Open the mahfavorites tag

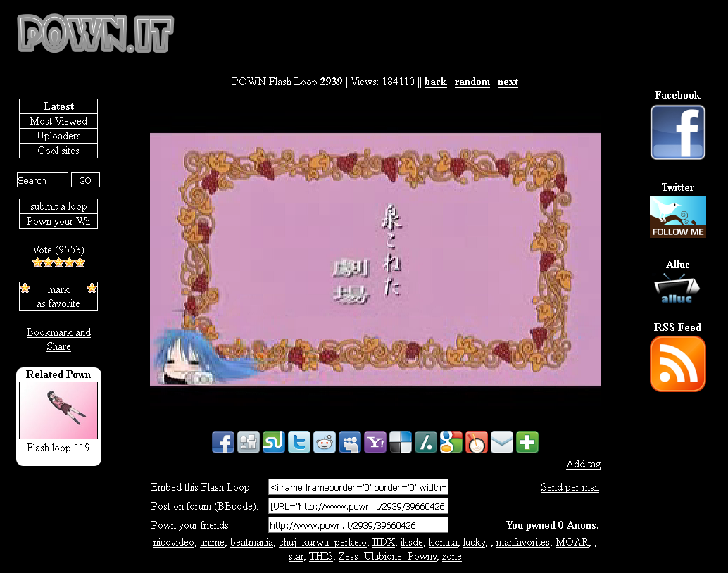pos(523,542)
